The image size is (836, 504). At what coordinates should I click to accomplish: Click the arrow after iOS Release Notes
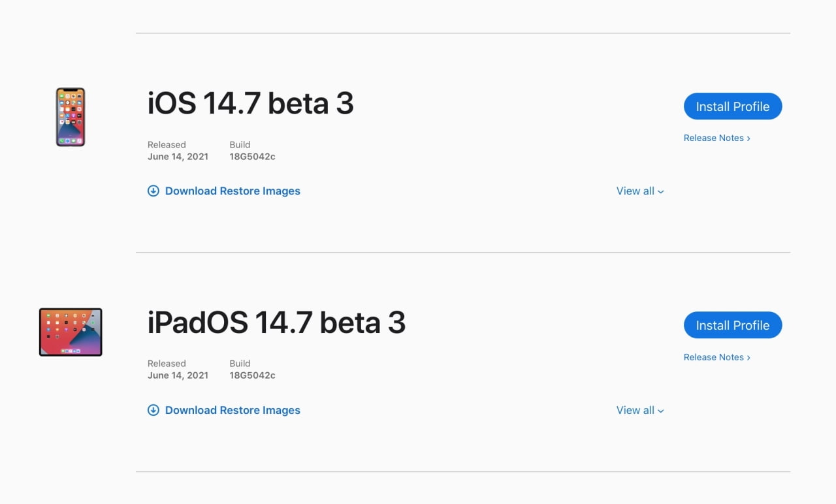(x=748, y=138)
